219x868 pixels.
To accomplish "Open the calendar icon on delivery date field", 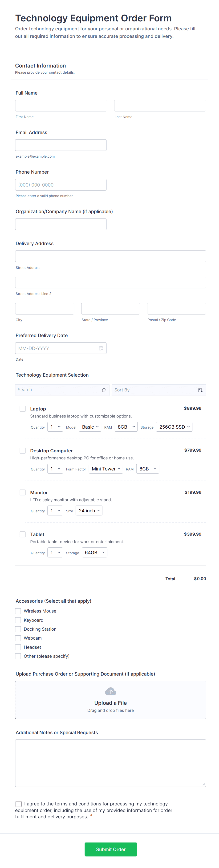I will [101, 348].
